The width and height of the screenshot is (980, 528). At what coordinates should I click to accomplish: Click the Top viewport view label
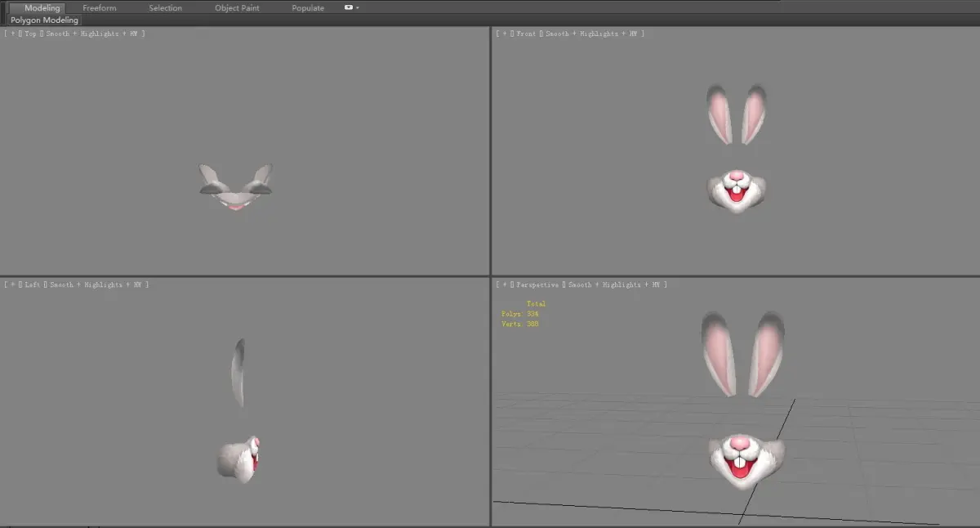[x=31, y=34]
